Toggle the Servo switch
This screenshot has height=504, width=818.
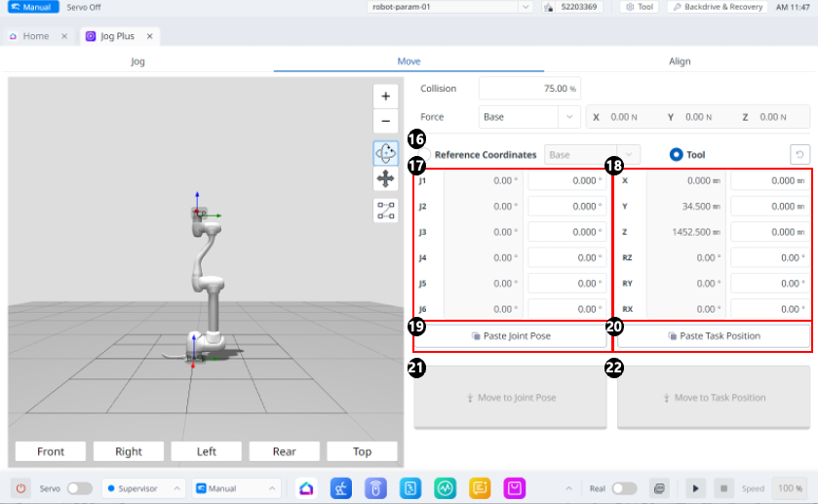[79, 487]
